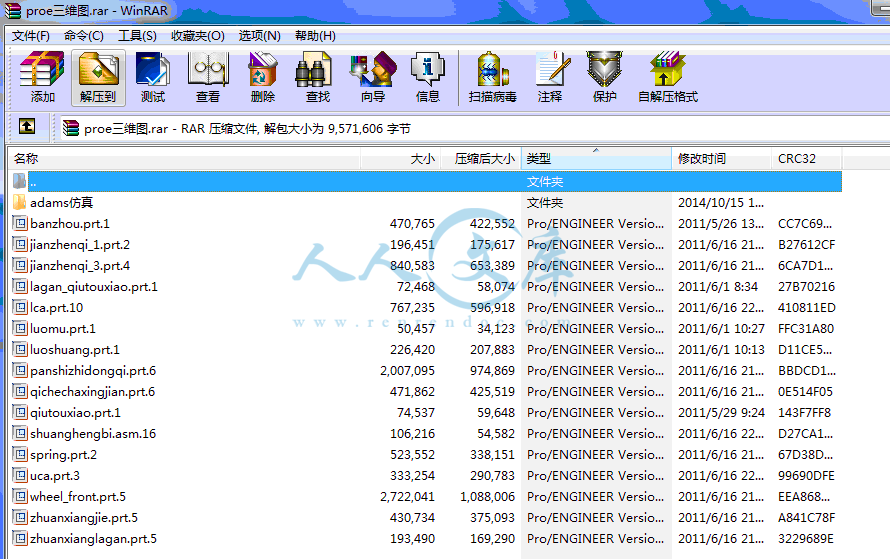Click file icon of spring.prt.2
This screenshot has height=559, width=890.
20,454
